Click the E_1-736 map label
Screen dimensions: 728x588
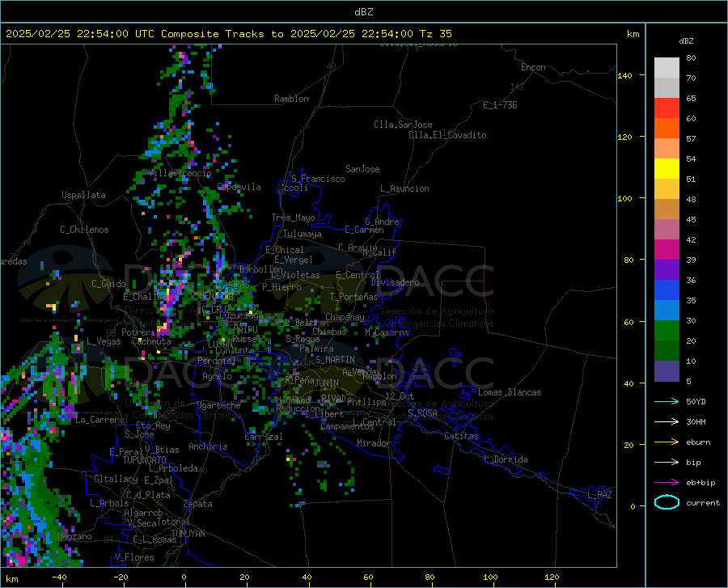click(x=500, y=105)
